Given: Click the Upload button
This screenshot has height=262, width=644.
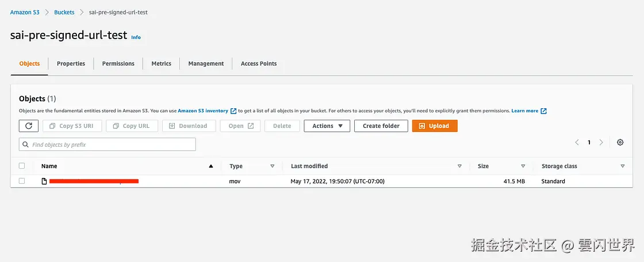Looking at the screenshot, I should click(435, 126).
